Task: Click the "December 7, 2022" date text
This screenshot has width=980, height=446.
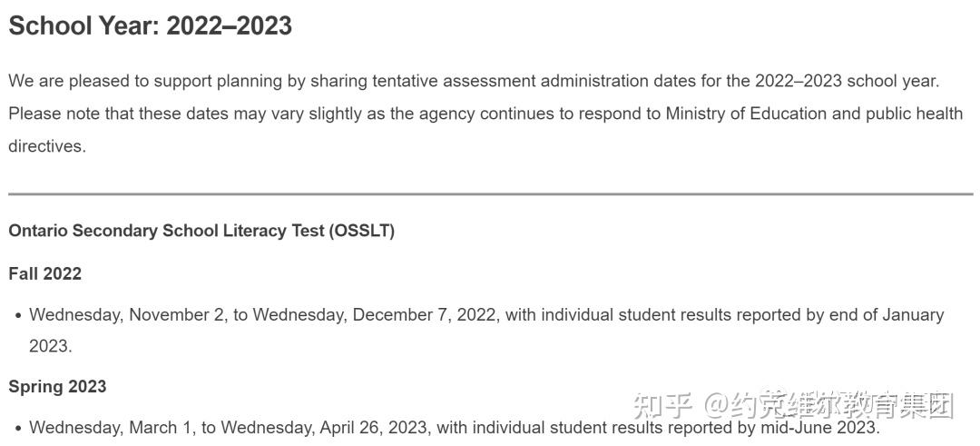Action: [x=424, y=315]
